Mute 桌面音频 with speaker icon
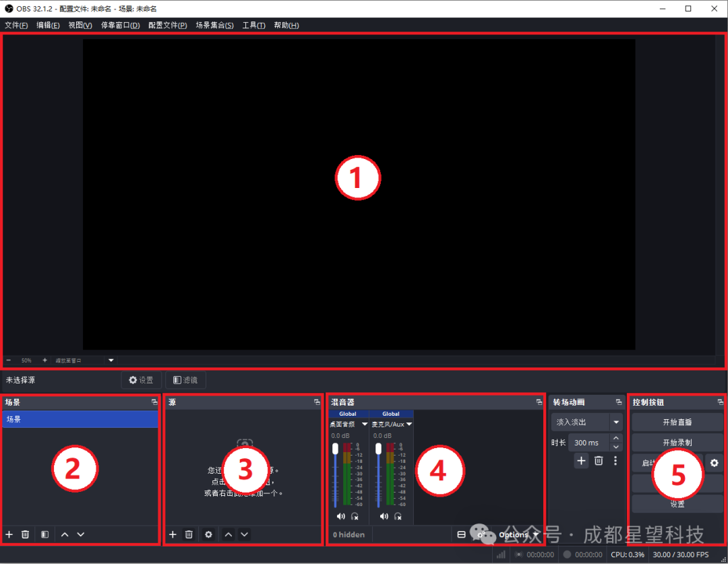728x564 pixels. [341, 516]
